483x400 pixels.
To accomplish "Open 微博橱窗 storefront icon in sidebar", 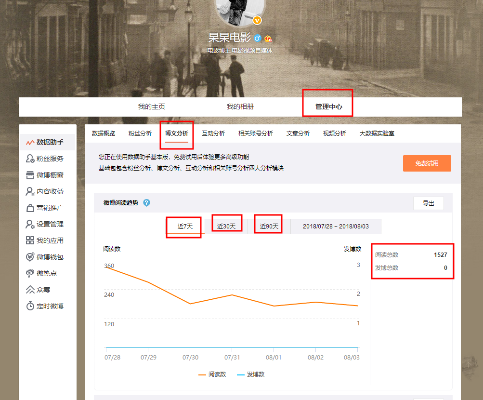I will click(x=30, y=175).
